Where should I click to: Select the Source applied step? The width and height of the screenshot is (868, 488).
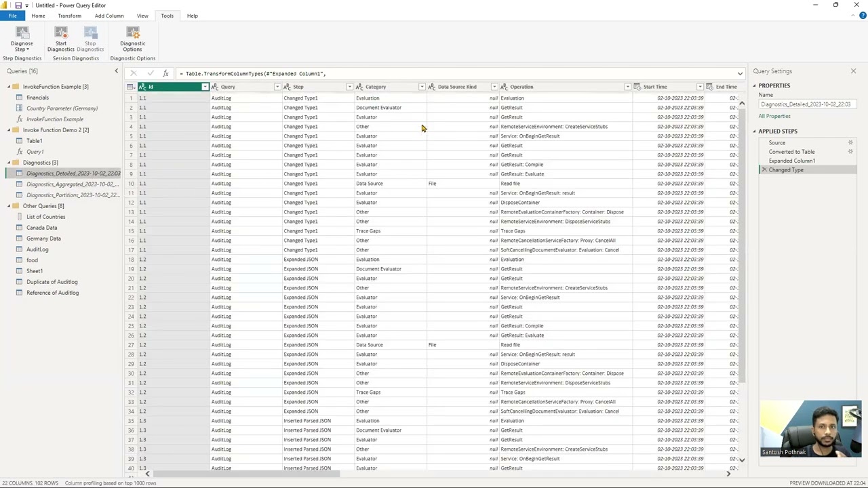point(776,143)
